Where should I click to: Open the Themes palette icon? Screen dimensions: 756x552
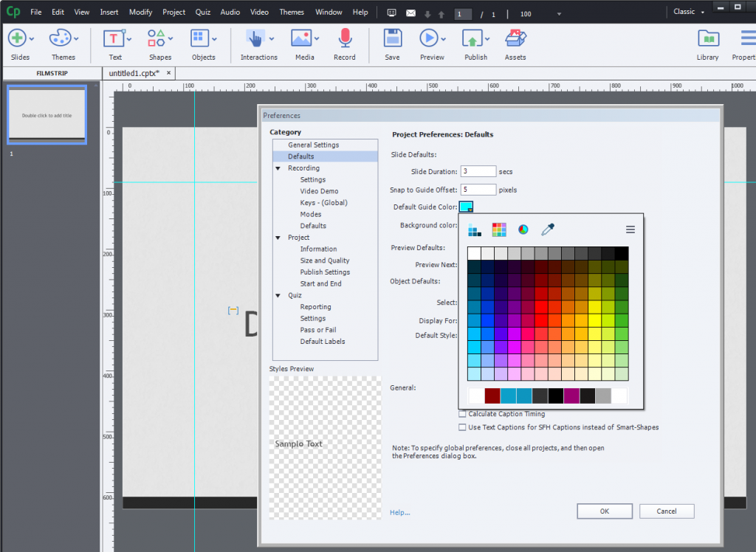[61, 38]
